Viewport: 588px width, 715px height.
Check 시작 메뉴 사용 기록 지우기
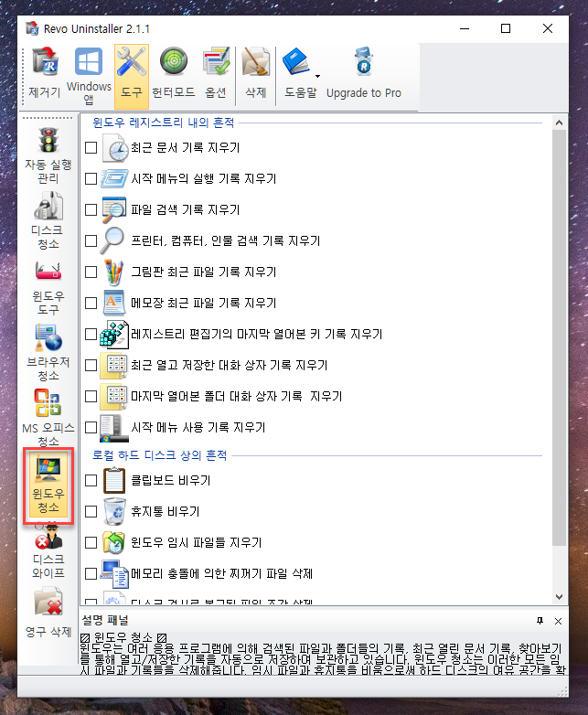(91, 427)
